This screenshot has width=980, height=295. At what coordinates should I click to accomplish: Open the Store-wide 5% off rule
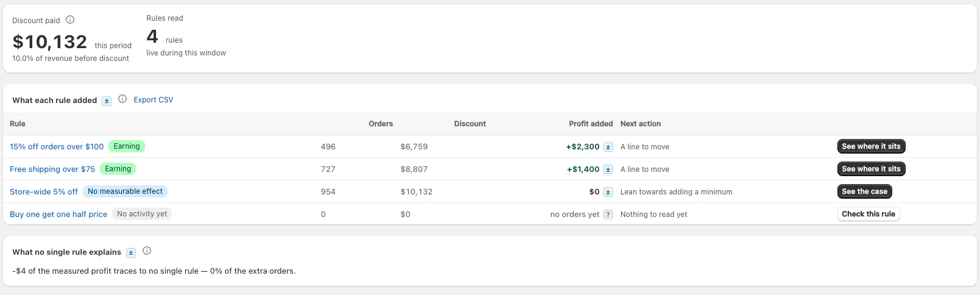44,192
